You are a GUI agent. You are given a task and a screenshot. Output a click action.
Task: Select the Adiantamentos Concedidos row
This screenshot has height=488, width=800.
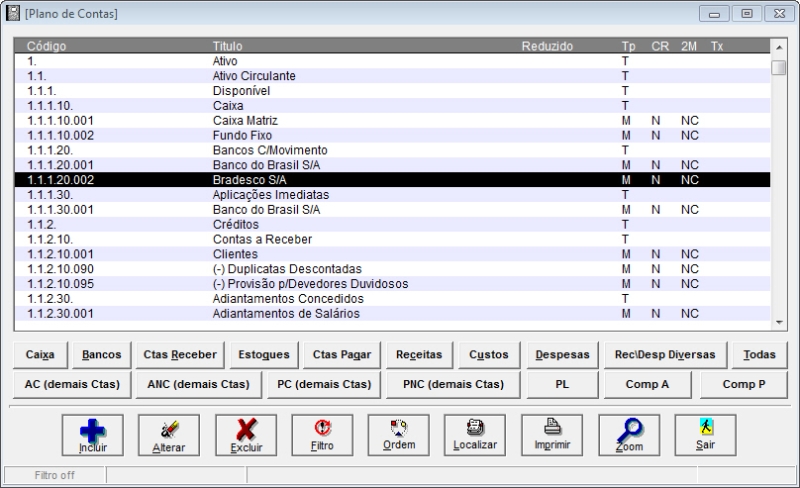tap(392, 298)
